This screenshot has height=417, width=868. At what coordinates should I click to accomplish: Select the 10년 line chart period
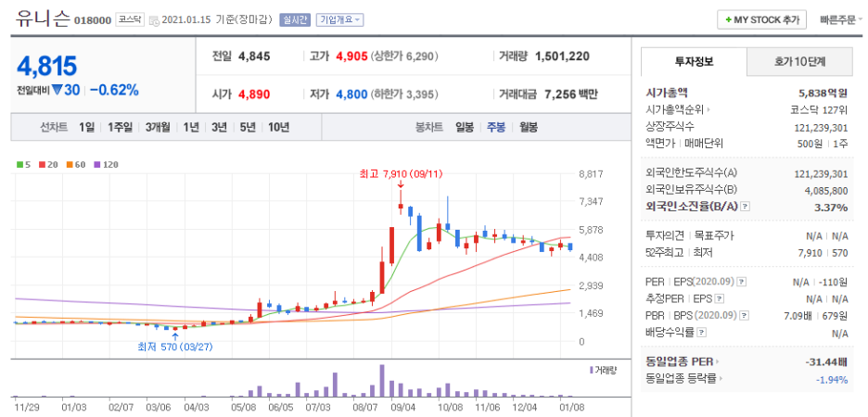[278, 127]
